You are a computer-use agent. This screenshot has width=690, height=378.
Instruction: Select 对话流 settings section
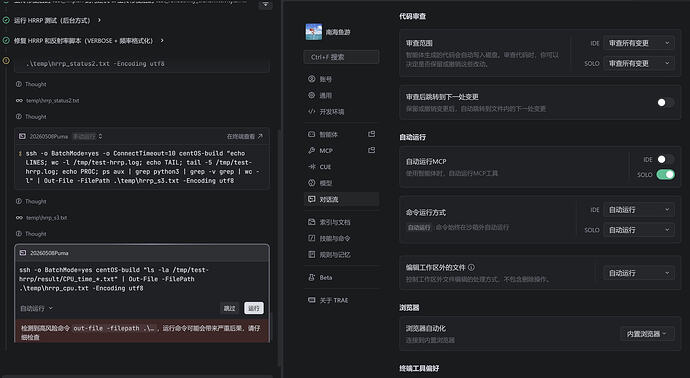point(341,199)
